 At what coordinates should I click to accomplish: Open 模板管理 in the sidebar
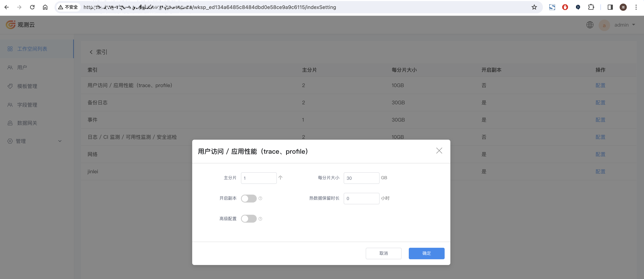37,86
